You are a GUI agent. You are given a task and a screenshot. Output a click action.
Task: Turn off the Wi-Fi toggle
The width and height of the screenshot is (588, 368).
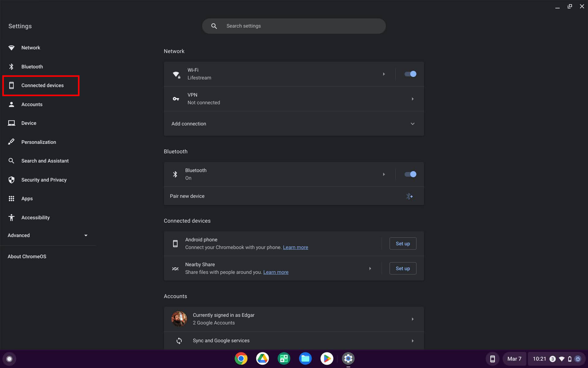pyautogui.click(x=410, y=74)
